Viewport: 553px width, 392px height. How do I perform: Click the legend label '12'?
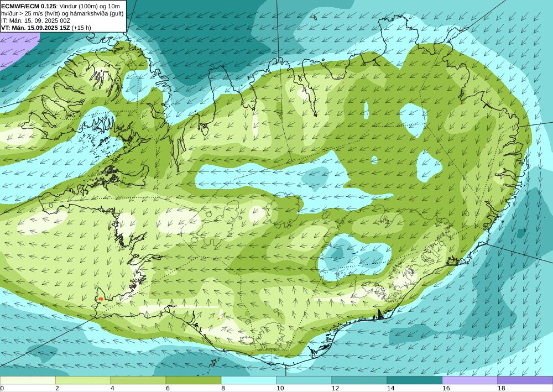coord(336,388)
